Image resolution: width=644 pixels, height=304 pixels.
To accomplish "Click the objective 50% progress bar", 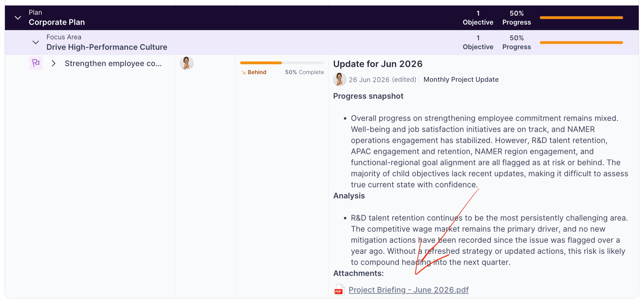I will tap(282, 63).
